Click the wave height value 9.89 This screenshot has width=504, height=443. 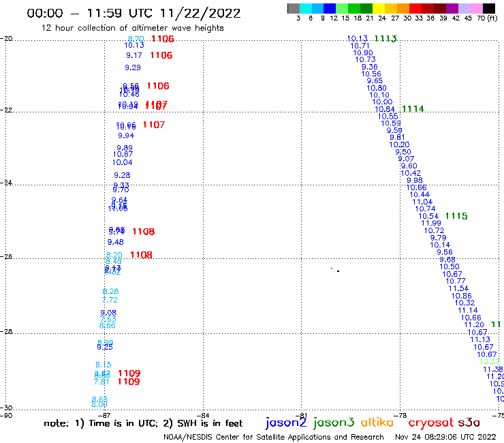point(125,148)
